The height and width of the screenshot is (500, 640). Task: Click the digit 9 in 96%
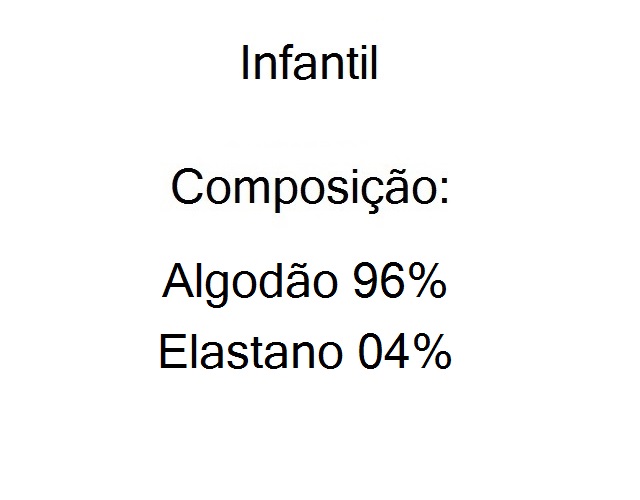[x=366, y=285]
